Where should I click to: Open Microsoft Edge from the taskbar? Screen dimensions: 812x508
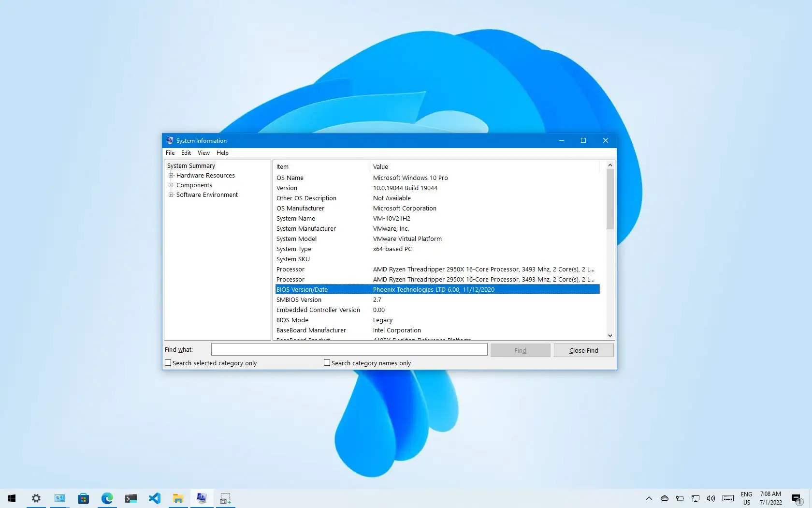(x=107, y=498)
